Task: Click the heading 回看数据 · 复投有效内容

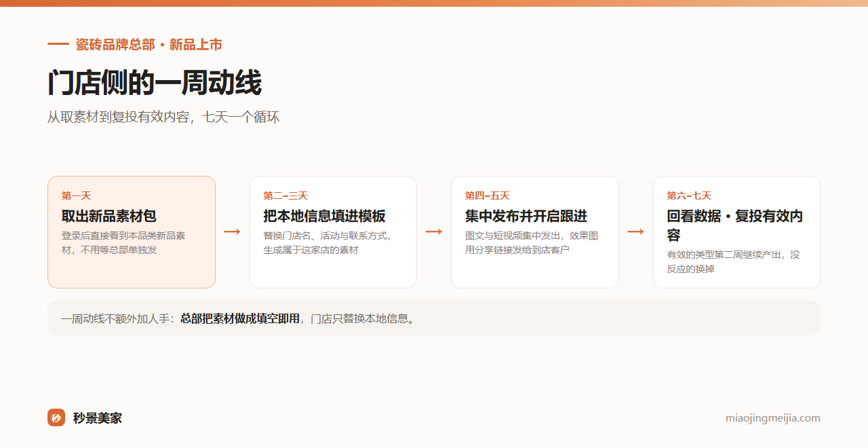Action: pos(735,225)
